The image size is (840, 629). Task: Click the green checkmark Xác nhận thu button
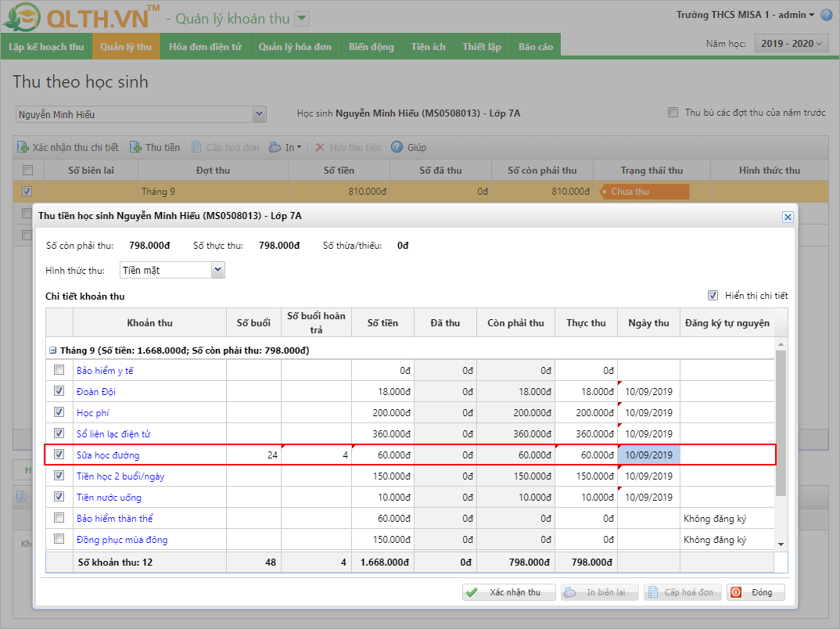coord(508,592)
